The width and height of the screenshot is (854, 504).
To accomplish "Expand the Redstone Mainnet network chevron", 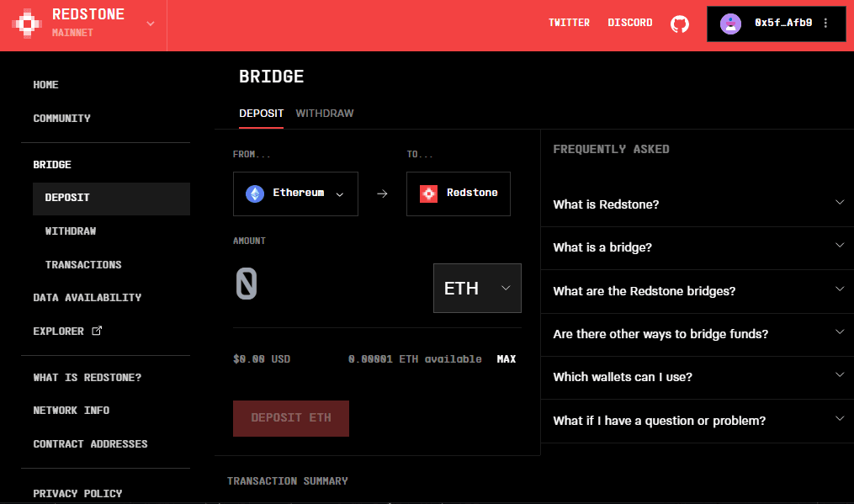I will [x=151, y=24].
